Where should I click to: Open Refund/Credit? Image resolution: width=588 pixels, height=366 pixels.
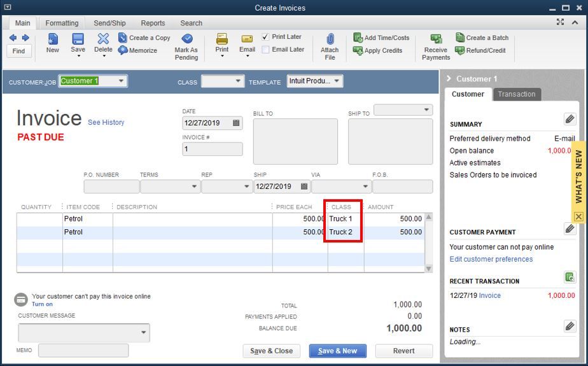tap(480, 50)
